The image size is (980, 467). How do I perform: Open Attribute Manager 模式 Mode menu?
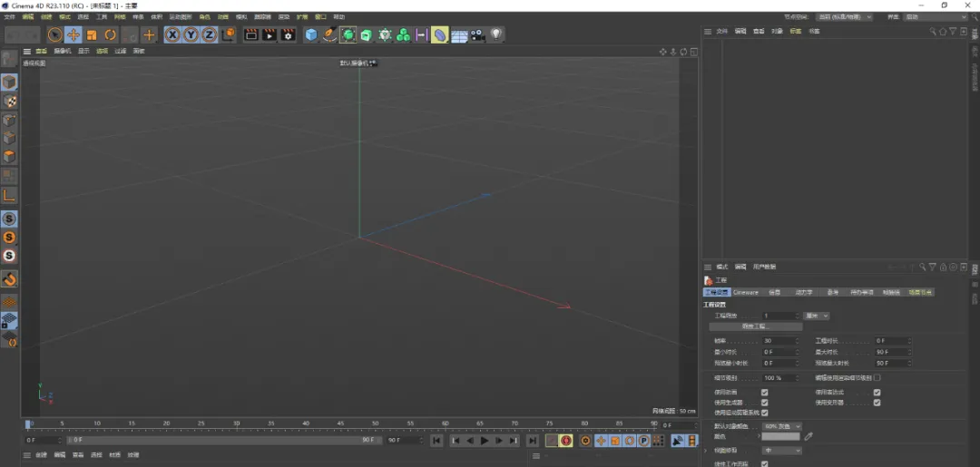[722, 267]
